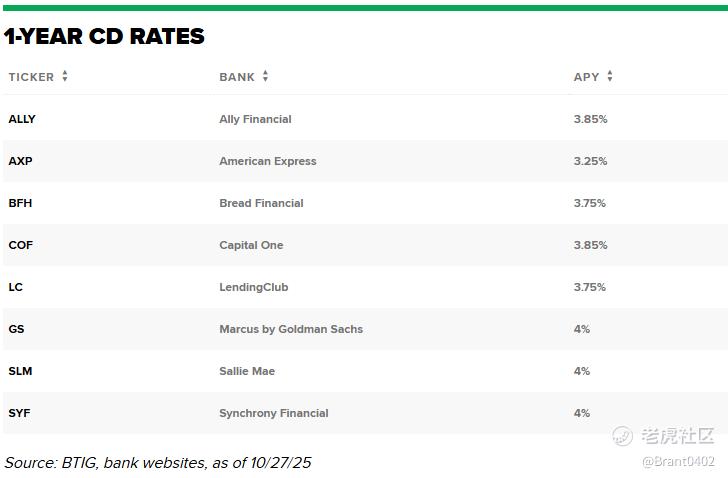Select the Synchrony Financial bank name
The height and width of the screenshot is (478, 728).
(274, 413)
